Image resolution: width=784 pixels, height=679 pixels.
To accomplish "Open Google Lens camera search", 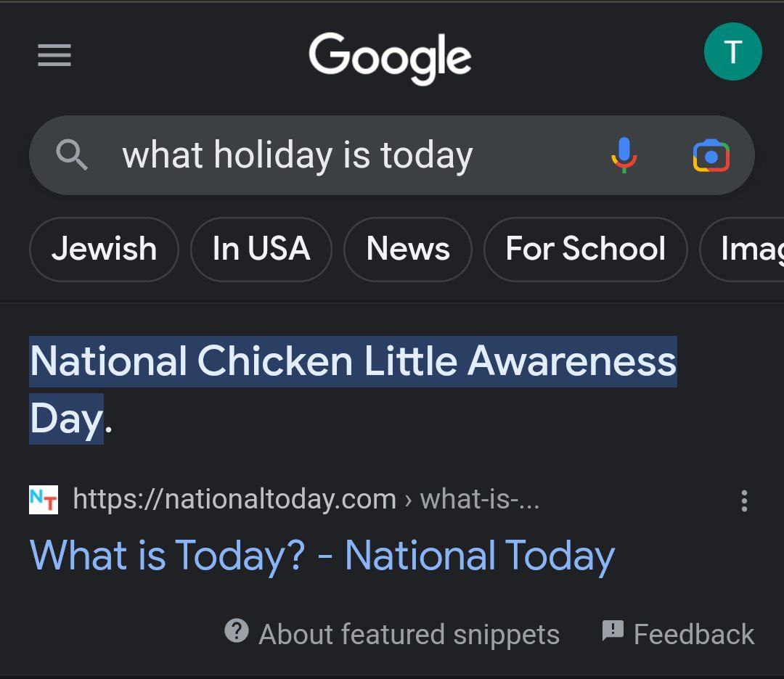I will point(711,155).
